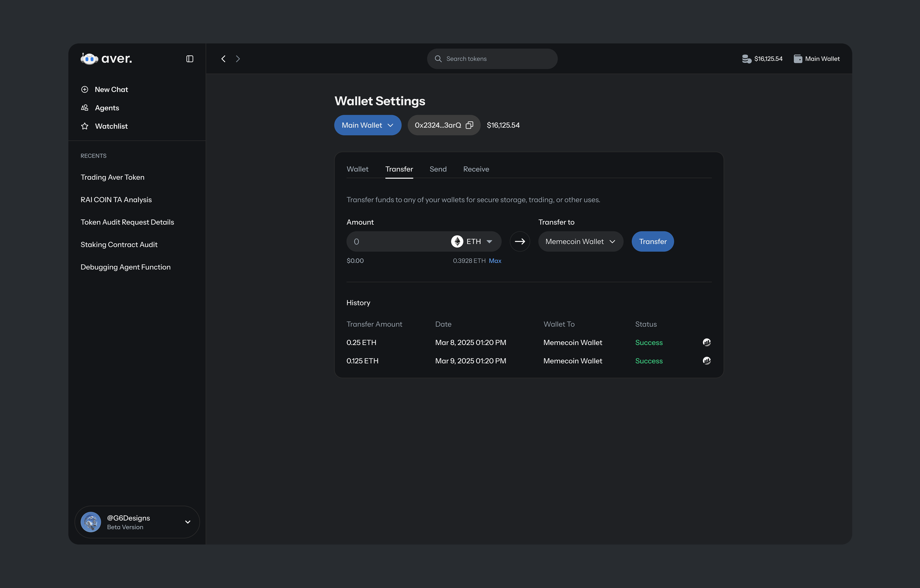This screenshot has width=920, height=588.
Task: Click Success status of Mar 9 transfer
Action: pos(649,361)
